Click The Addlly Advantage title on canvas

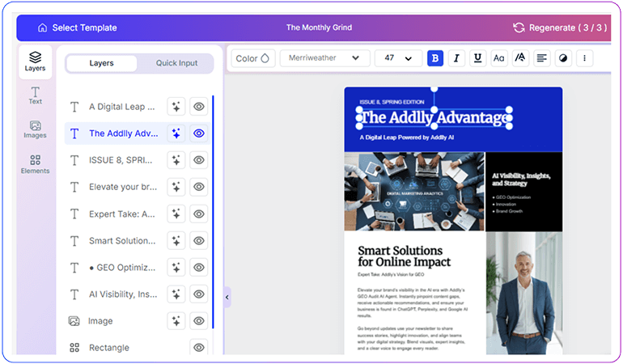tap(434, 117)
